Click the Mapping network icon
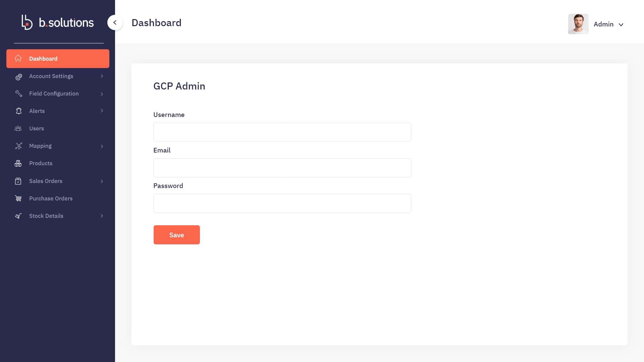Image resolution: width=644 pixels, height=362 pixels. 18,146
